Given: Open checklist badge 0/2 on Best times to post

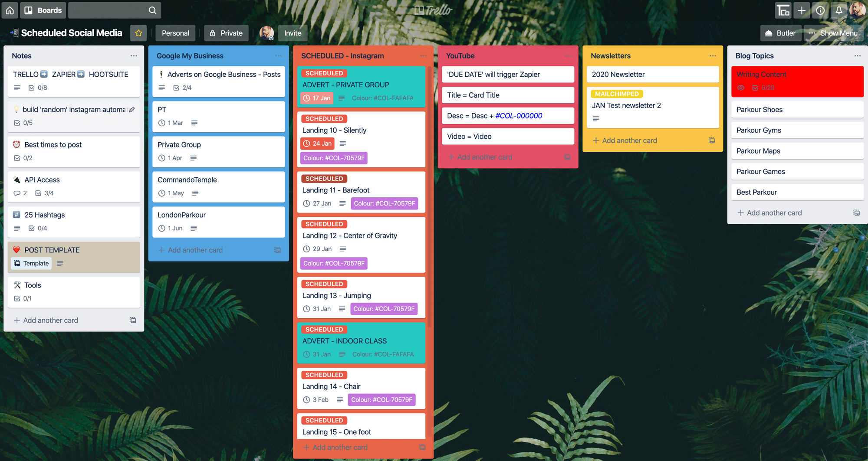Looking at the screenshot, I should [x=23, y=158].
